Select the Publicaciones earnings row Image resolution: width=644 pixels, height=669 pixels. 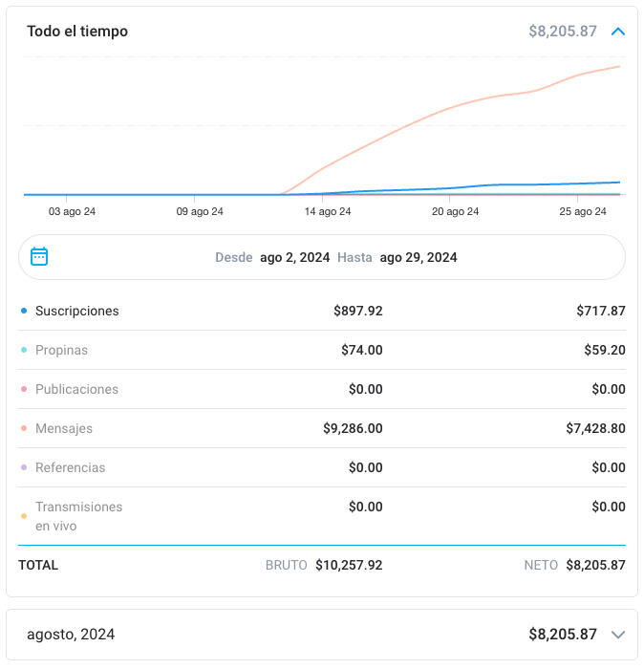coord(322,389)
